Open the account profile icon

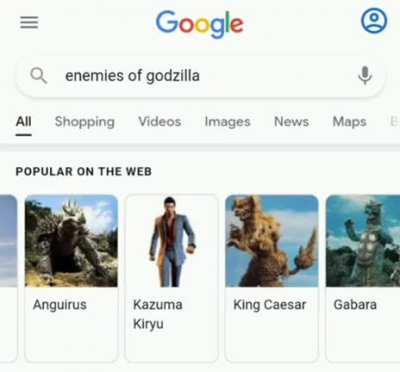[374, 21]
